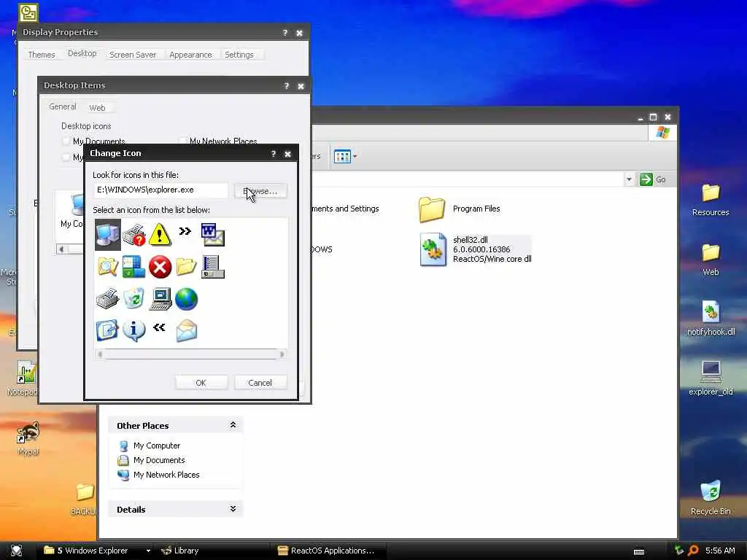Select the old computer terminal icon

[x=160, y=299]
